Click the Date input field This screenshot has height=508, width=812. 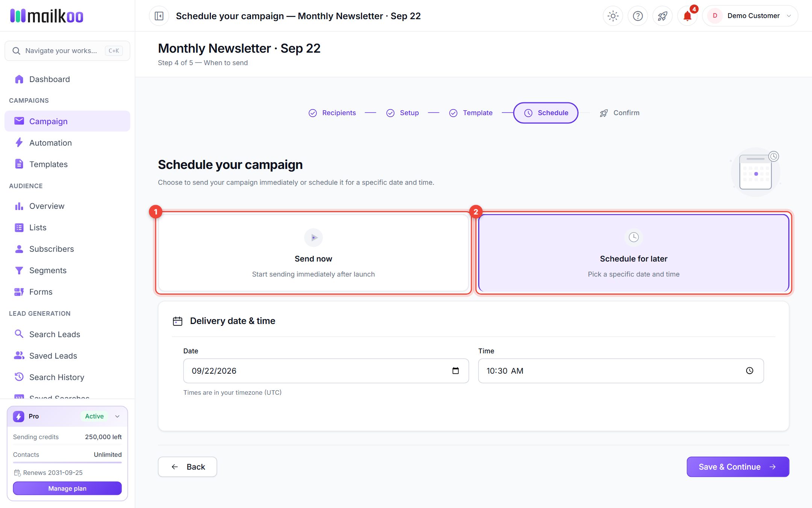(x=326, y=371)
